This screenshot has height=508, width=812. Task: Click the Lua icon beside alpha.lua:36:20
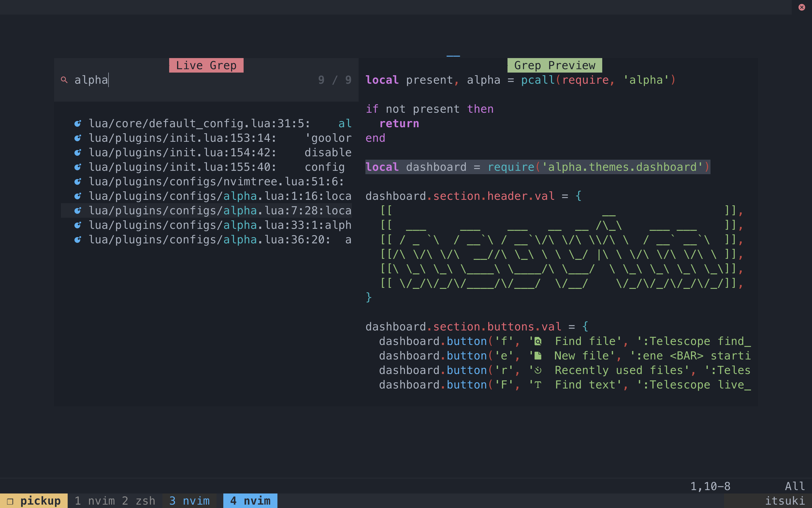[78, 239]
